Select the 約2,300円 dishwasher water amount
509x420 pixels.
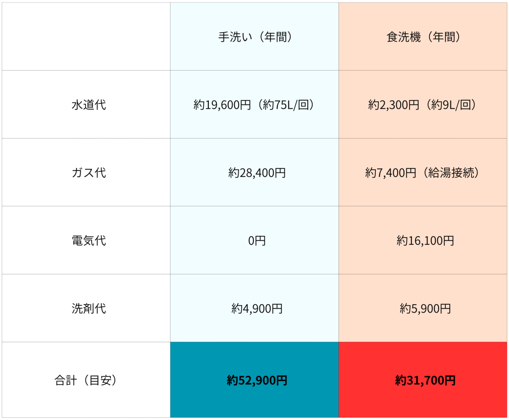point(394,105)
